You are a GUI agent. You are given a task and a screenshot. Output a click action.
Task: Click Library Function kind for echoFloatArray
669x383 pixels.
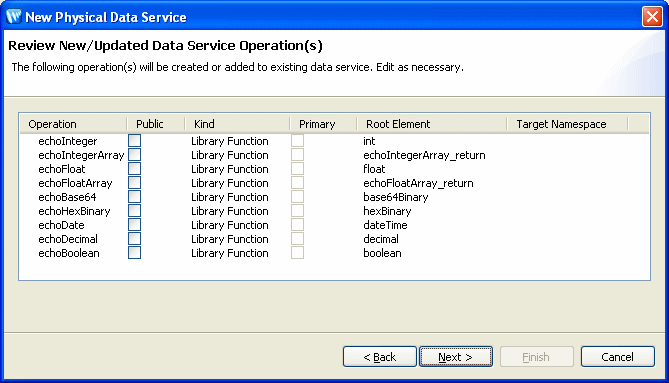tap(230, 183)
